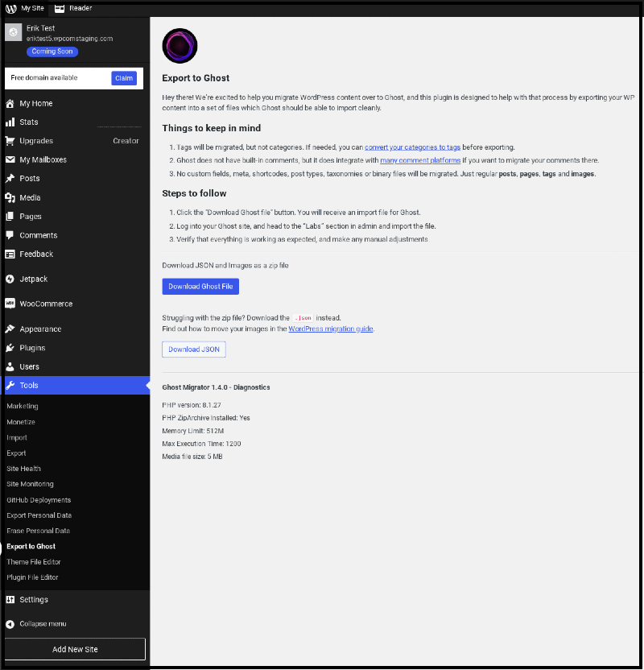Open the Reader icon in top bar
644x670 pixels.
pyautogui.click(x=60, y=8)
